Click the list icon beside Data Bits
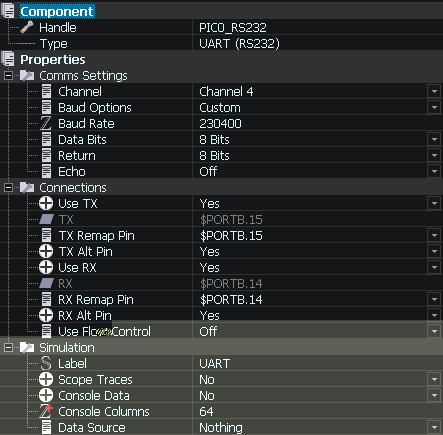The width and height of the screenshot is (443, 435). pos(46,139)
